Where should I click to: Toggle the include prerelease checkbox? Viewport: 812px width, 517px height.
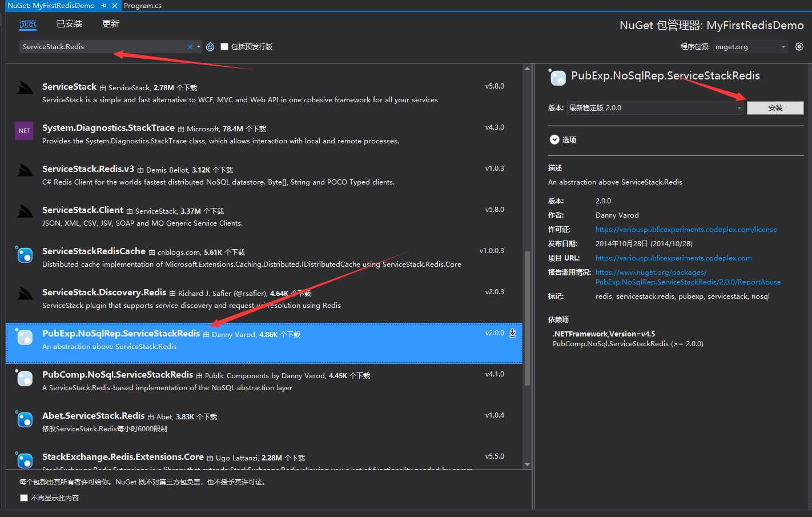point(224,47)
